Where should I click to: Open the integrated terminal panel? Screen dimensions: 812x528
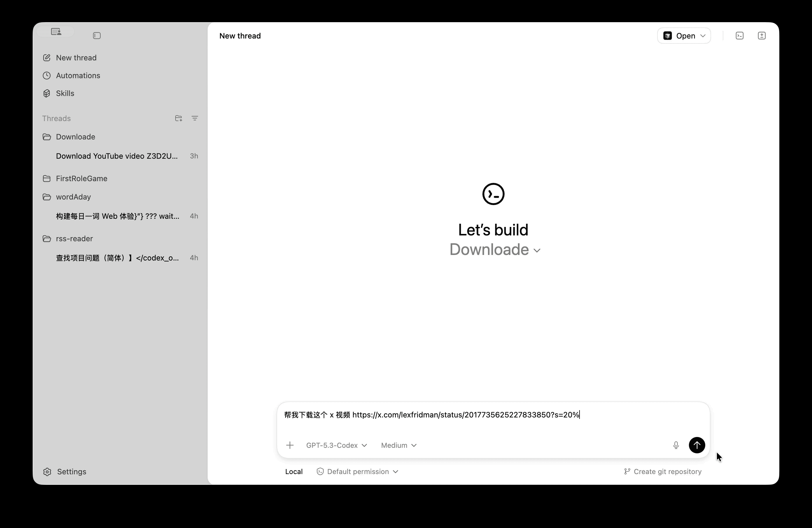(x=740, y=35)
